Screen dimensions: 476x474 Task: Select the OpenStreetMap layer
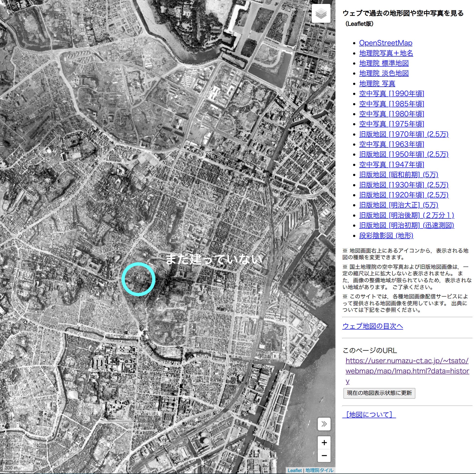(386, 43)
